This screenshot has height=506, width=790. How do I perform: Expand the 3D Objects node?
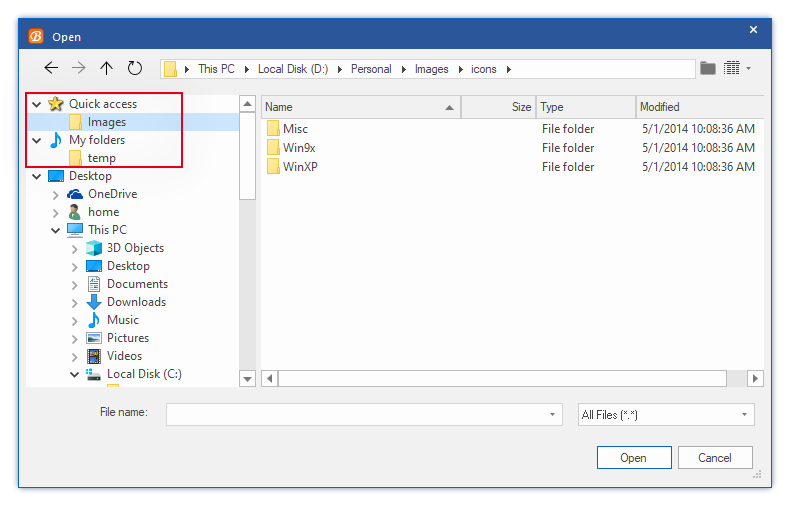click(75, 249)
